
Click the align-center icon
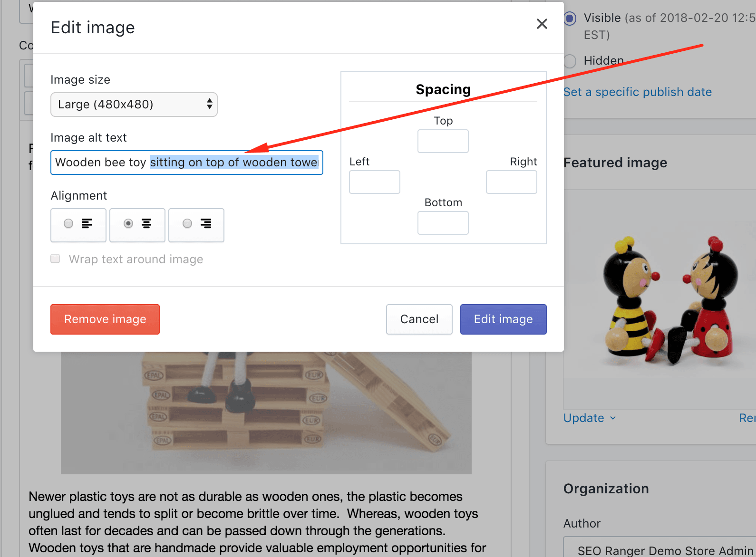(x=146, y=223)
